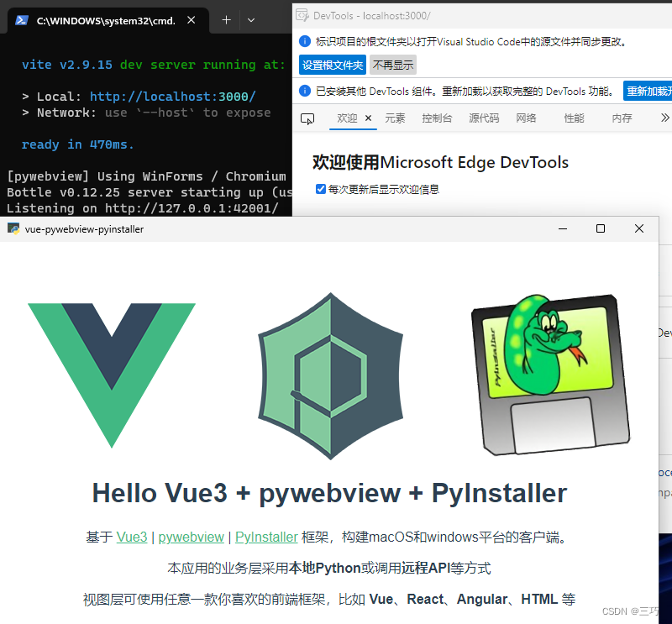Viewport: 672px width, 624px height.
Task: Click the pywebview hexagon logo
Action: pos(330,376)
